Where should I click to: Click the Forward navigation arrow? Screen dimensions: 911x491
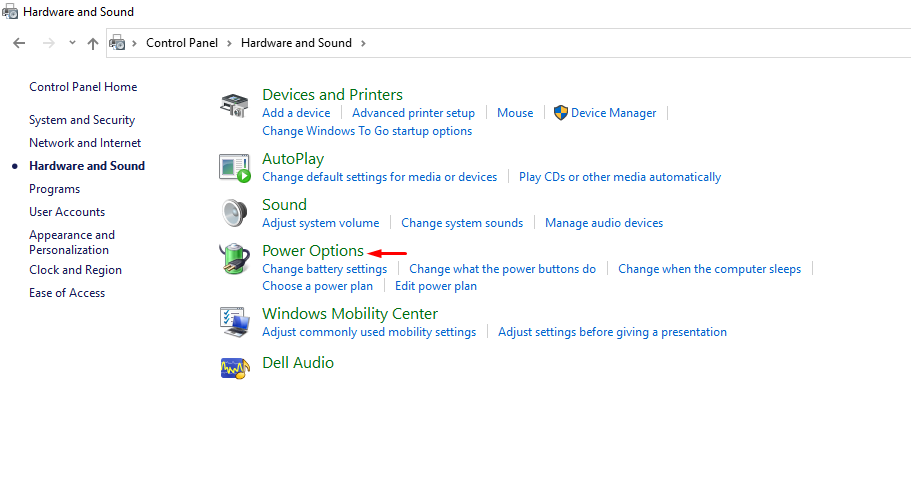point(49,43)
